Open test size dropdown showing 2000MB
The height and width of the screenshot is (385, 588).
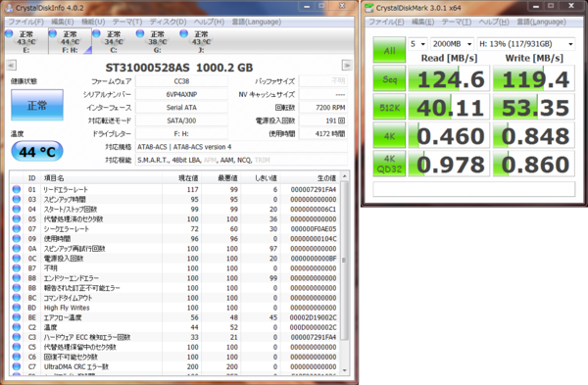(x=452, y=44)
